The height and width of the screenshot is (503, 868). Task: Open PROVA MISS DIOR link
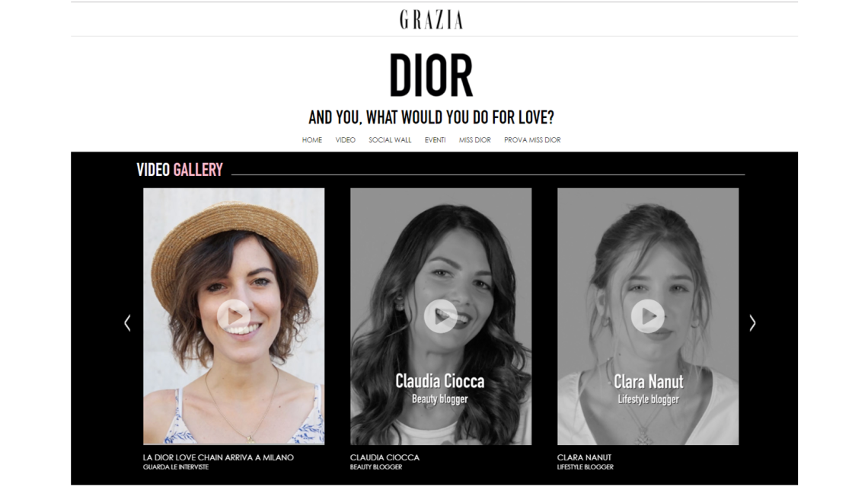532,140
